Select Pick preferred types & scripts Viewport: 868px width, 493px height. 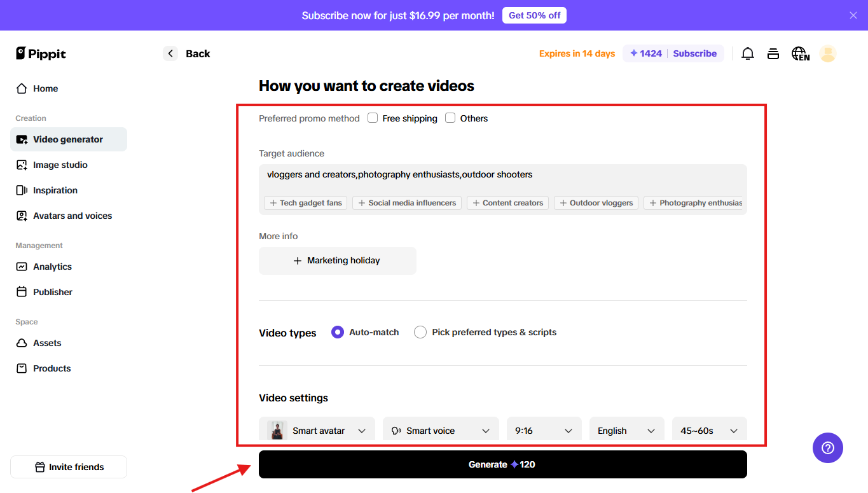click(420, 331)
